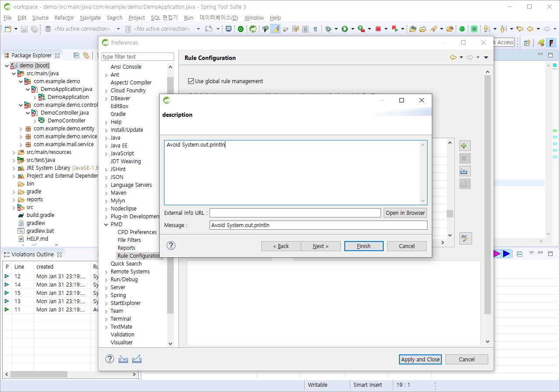Select Rule Configuration under PMD
Viewport: 560px width, 392px height.
click(x=139, y=255)
